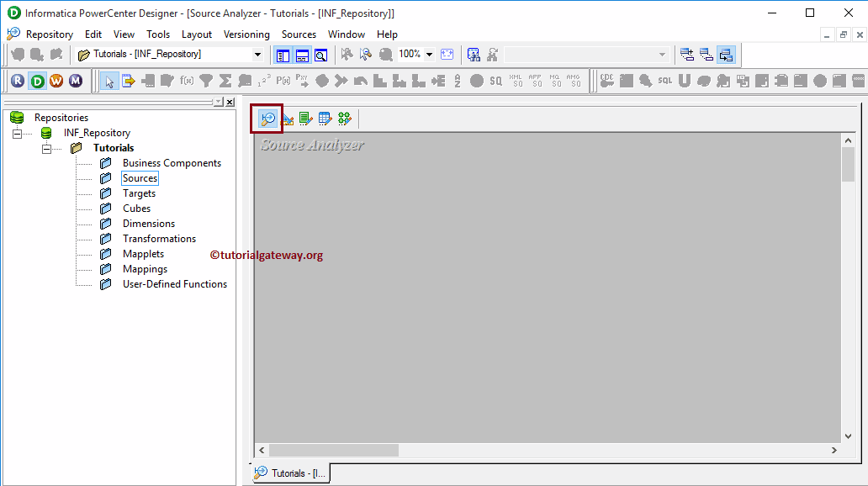Open the Versioning menu
Image resolution: width=868 pixels, height=486 pixels.
tap(246, 34)
